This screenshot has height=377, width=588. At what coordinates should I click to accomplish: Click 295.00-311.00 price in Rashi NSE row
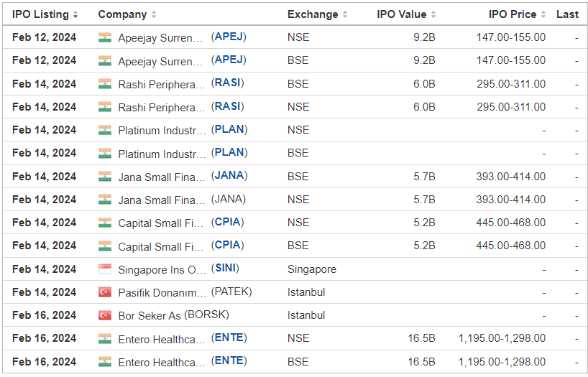[511, 107]
